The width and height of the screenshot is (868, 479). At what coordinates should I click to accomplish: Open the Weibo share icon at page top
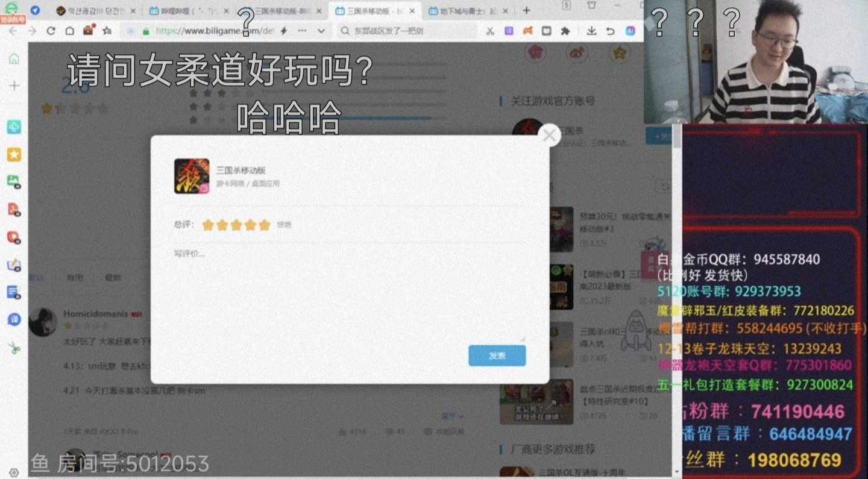(577, 53)
